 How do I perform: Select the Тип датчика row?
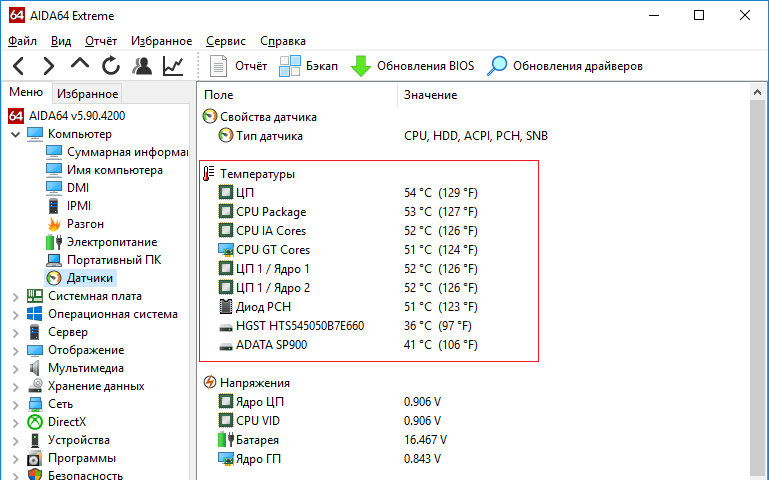coord(383,136)
